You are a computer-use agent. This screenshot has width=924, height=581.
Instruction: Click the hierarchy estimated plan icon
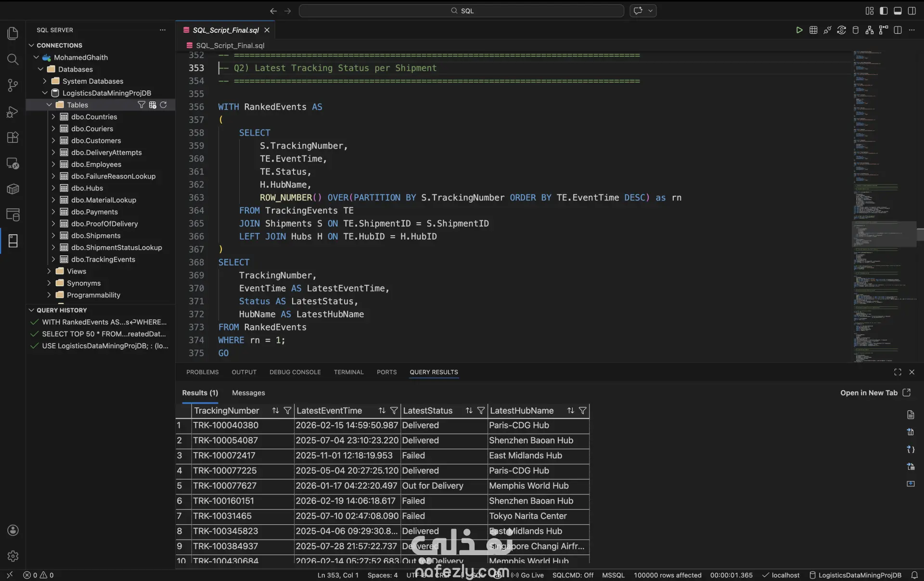(869, 30)
